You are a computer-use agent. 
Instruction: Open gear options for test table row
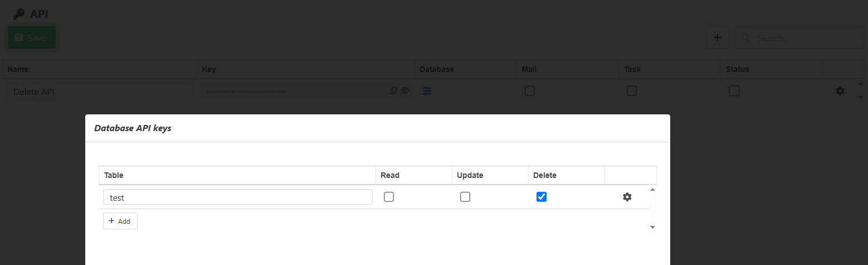pyautogui.click(x=627, y=197)
